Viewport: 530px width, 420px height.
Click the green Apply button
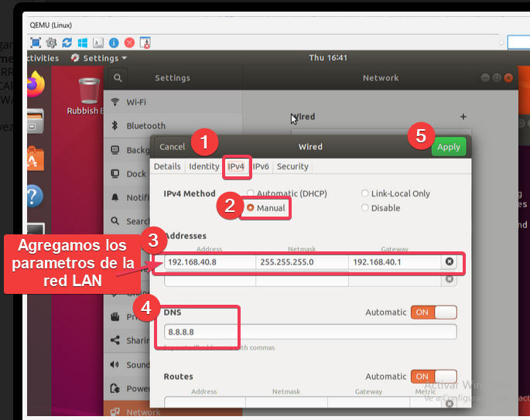(x=448, y=146)
